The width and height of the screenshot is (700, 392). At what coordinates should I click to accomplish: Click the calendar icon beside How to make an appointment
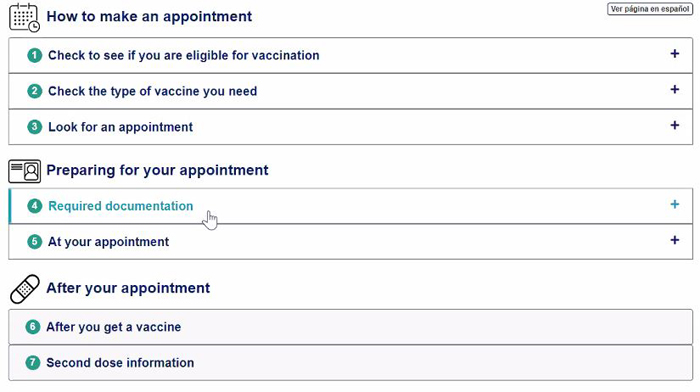pos(25,17)
